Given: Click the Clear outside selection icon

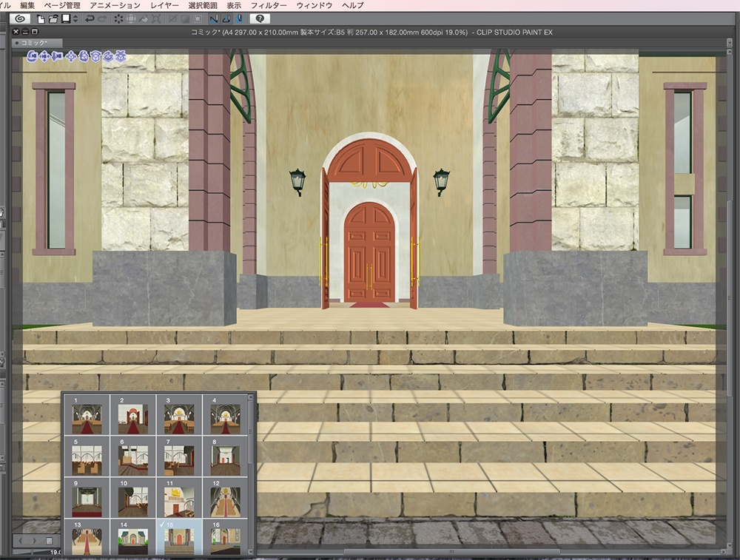Looking at the screenshot, I should pos(131,19).
